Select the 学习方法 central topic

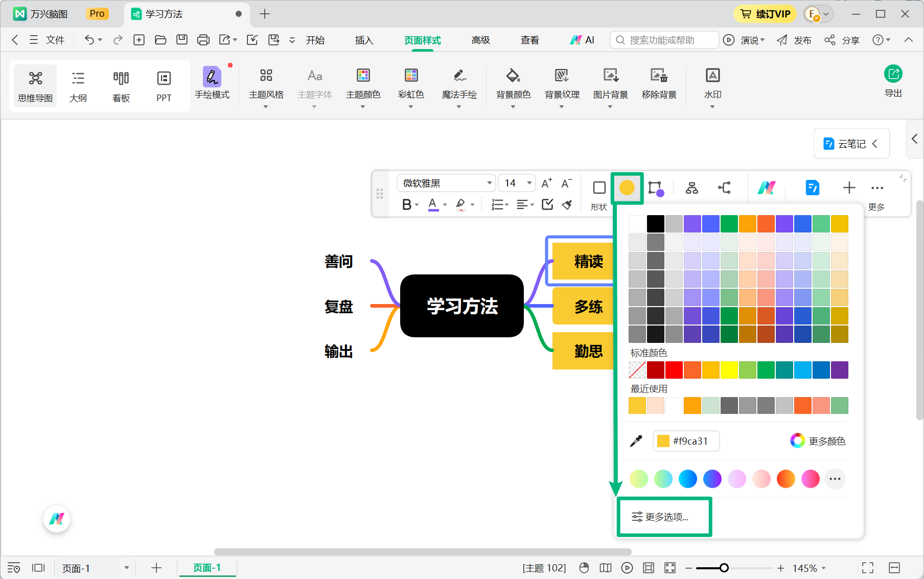point(462,306)
